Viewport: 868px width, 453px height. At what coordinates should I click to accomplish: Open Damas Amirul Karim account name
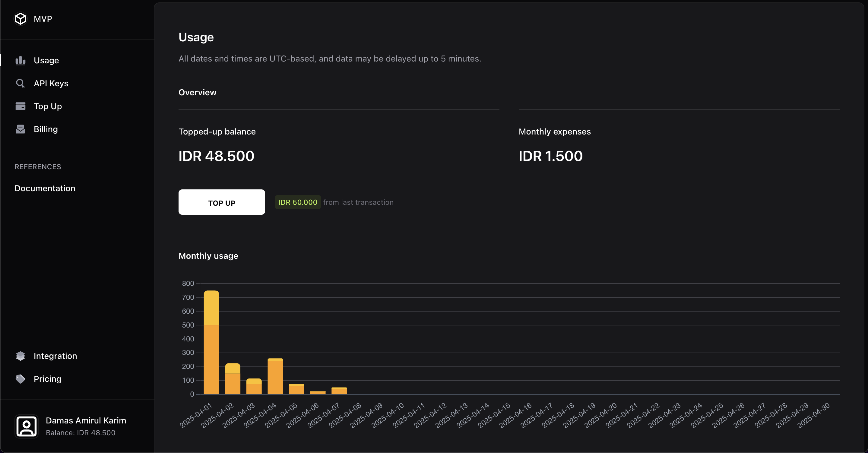coord(86,421)
